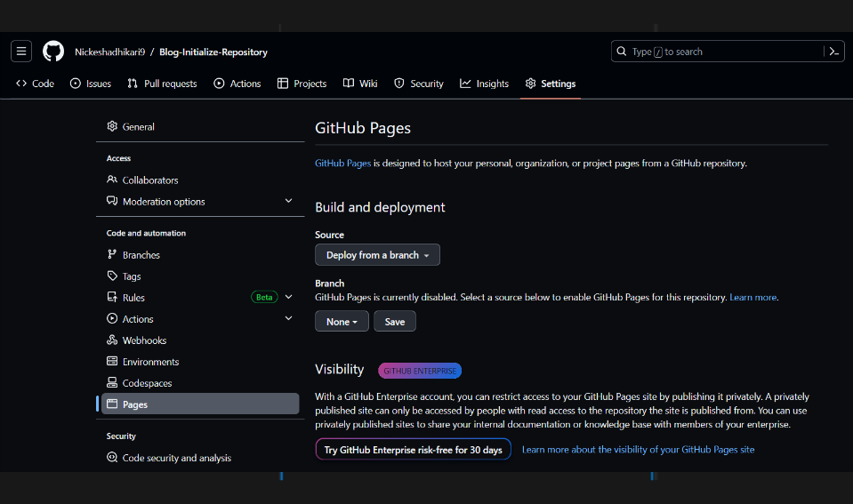Expand the Rules section chevron
Image resolution: width=853 pixels, height=504 pixels.
click(288, 297)
